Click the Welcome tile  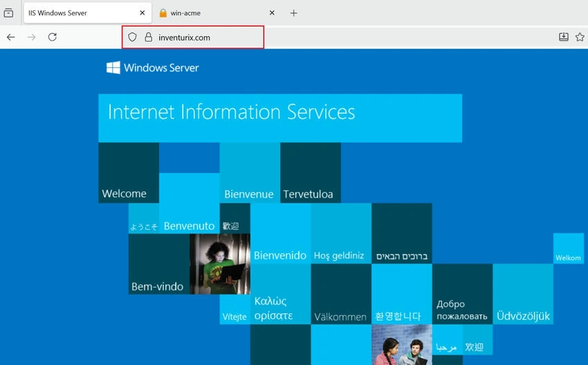(x=129, y=172)
